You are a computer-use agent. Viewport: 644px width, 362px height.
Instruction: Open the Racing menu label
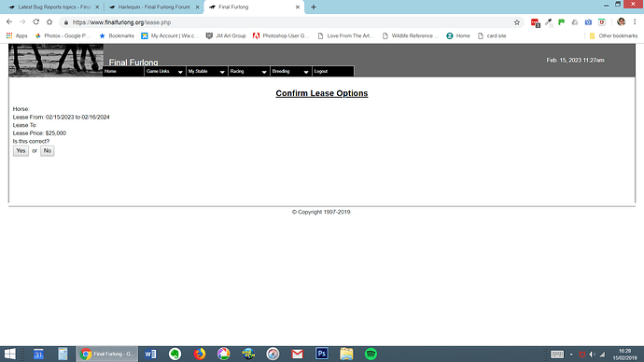pyautogui.click(x=237, y=72)
